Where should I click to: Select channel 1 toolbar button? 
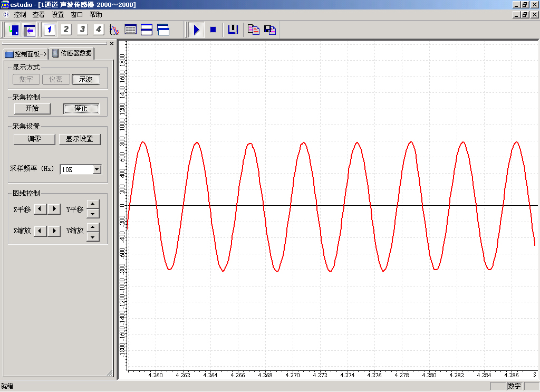[x=50, y=30]
